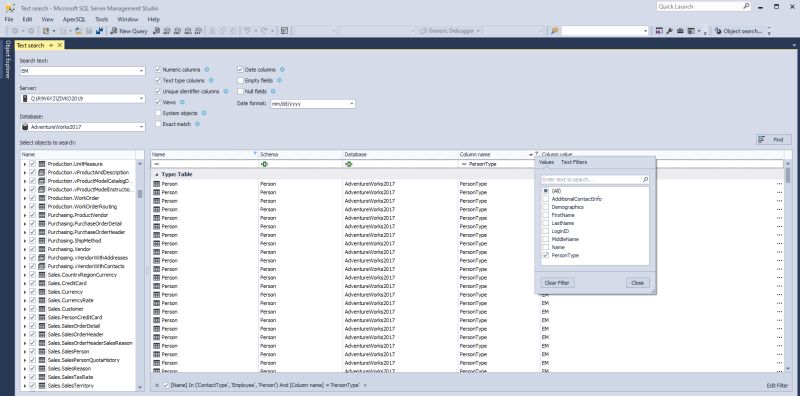The width and height of the screenshot is (800, 396).
Task: Click the Save All toolbar icon
Action: [x=99, y=31]
